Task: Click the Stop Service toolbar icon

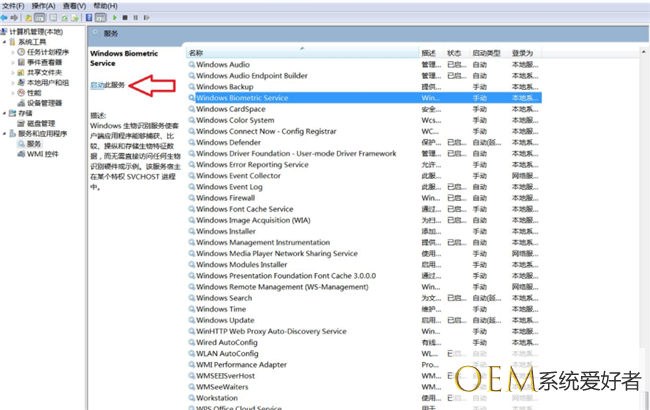Action: coord(123,18)
